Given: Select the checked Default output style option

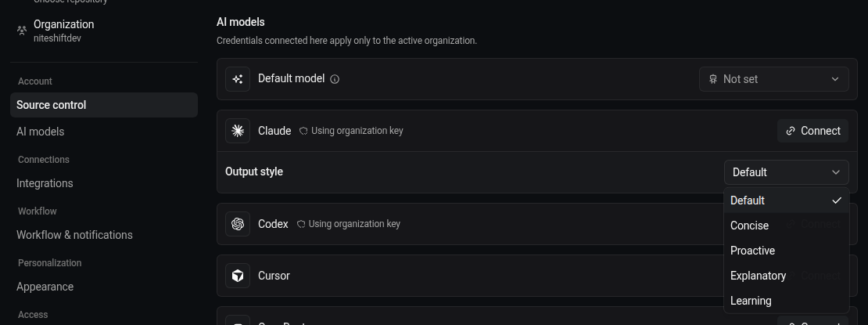Looking at the screenshot, I should point(786,200).
